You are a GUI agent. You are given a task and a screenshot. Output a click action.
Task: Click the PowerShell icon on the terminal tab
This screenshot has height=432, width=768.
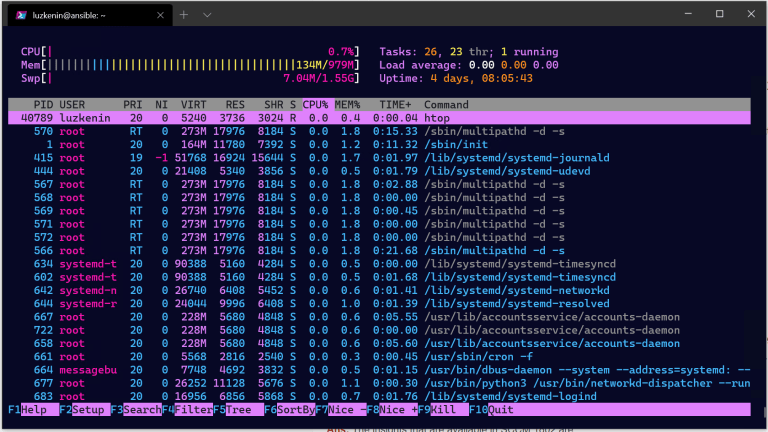coord(21,15)
